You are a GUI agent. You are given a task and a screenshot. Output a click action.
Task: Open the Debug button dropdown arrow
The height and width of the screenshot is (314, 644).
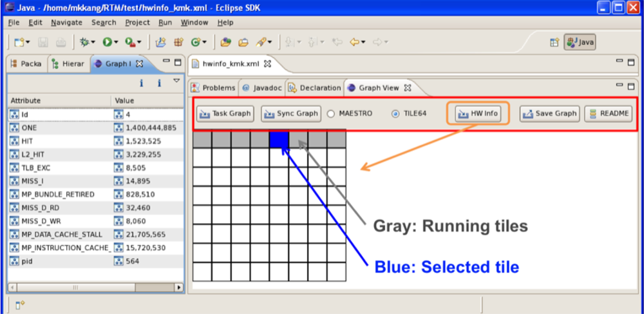point(93,43)
